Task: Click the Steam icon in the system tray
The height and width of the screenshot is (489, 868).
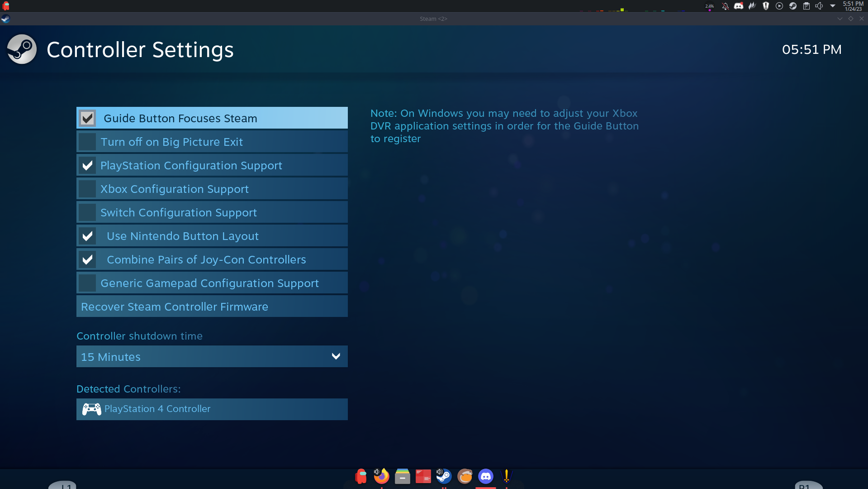Action: point(793,6)
